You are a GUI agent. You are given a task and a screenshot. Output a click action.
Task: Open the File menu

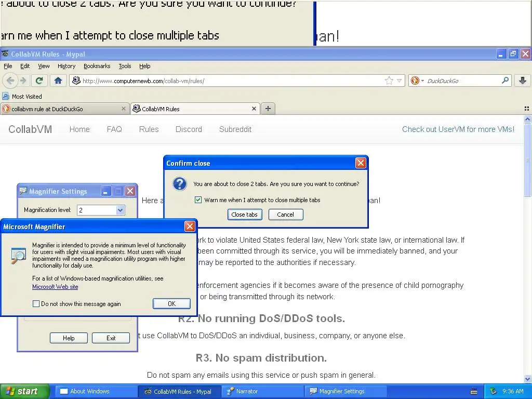coord(8,66)
